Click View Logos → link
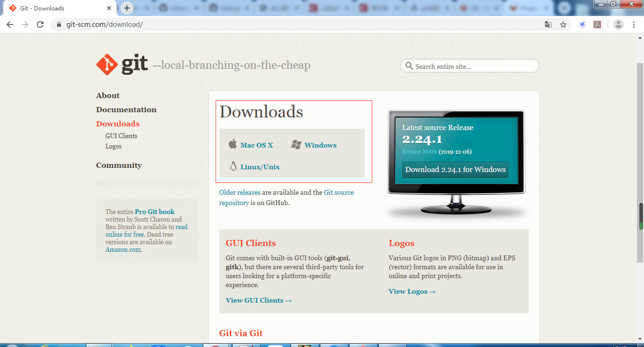644x347 pixels. point(412,291)
